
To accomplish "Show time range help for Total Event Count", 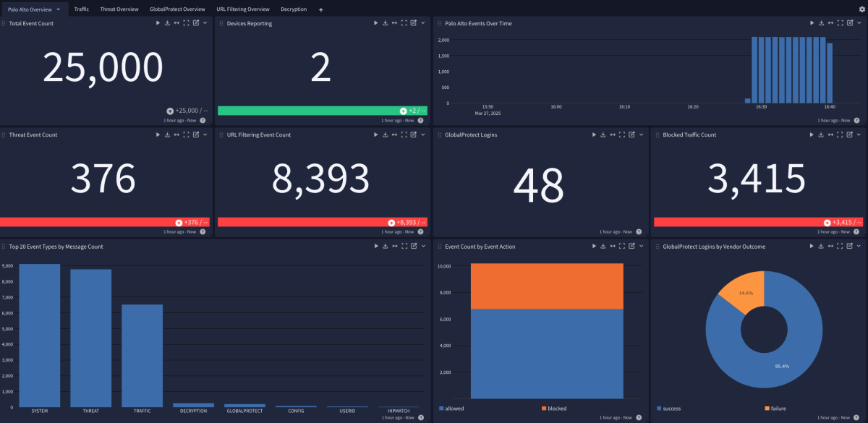I will click(x=203, y=121).
